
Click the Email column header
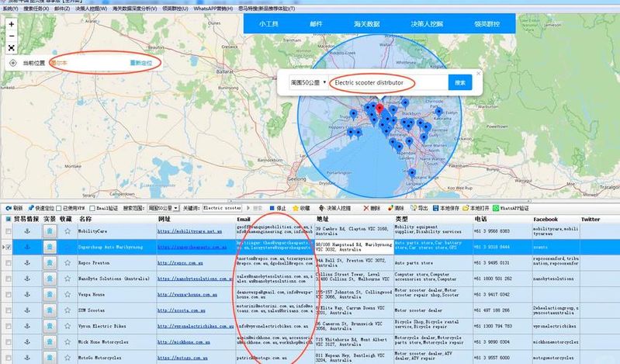[244, 219]
